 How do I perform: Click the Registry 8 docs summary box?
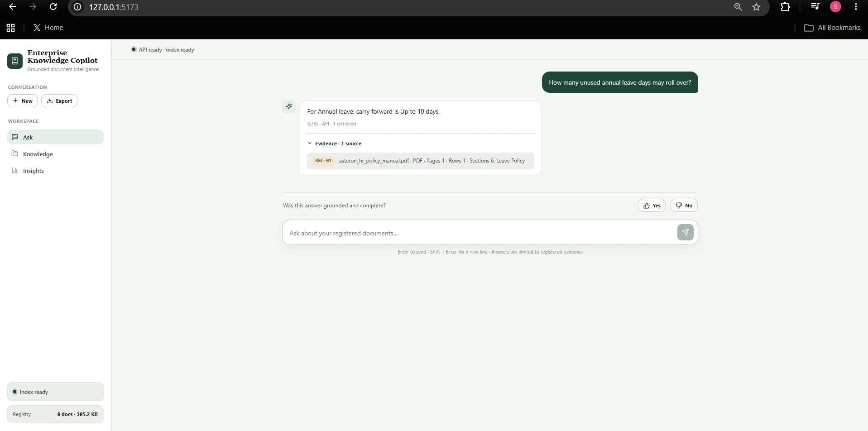click(x=55, y=414)
